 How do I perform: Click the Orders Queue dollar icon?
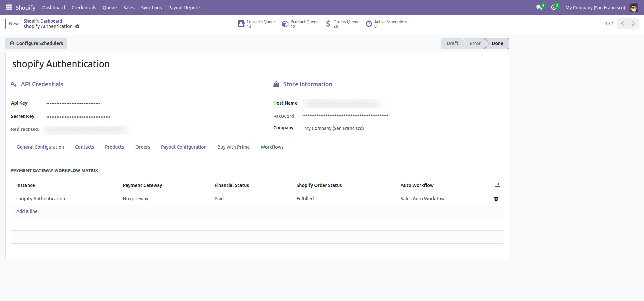coord(328,24)
